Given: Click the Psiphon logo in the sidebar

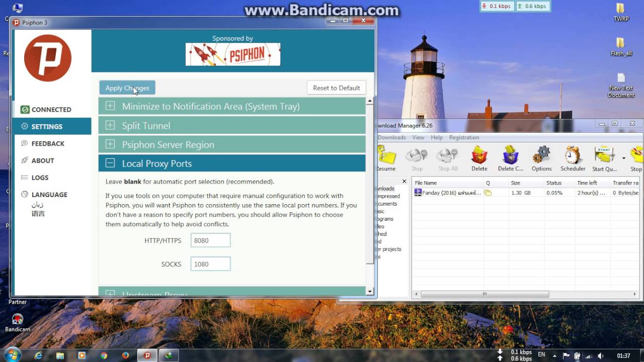Looking at the screenshot, I should pyautogui.click(x=48, y=58).
